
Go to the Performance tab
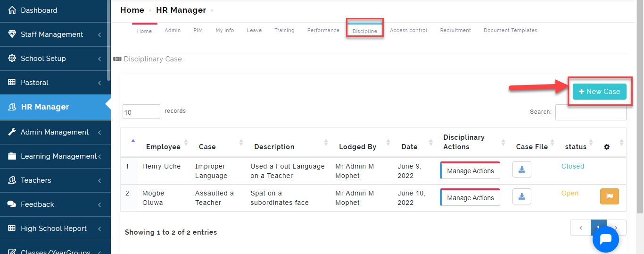click(323, 30)
